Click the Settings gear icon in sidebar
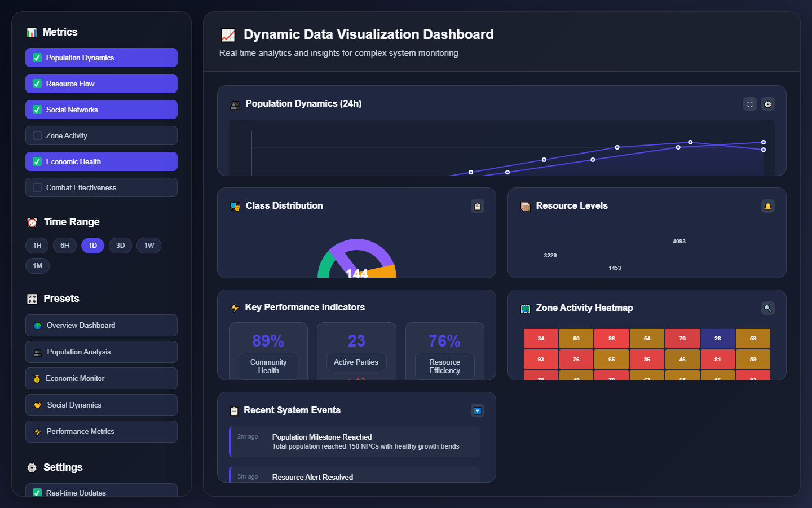Viewport: 812px width, 508px height. (32, 468)
